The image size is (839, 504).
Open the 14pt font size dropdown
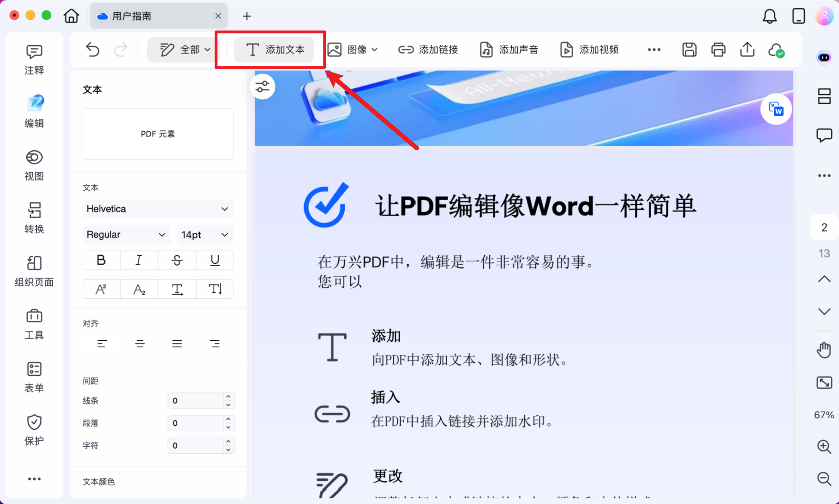point(205,234)
